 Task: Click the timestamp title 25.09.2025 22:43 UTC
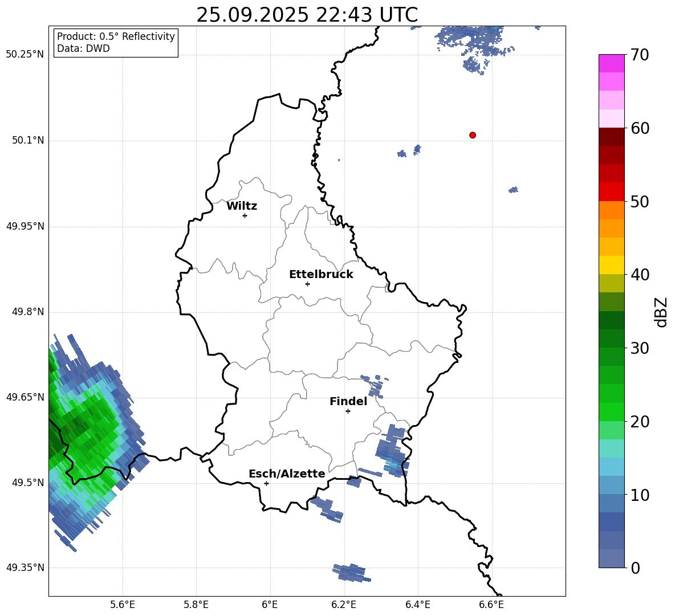click(307, 15)
